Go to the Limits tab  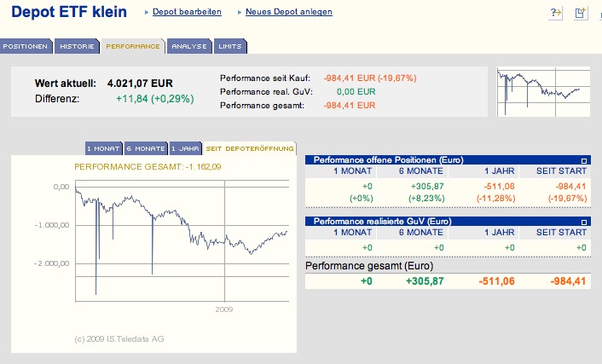click(230, 46)
